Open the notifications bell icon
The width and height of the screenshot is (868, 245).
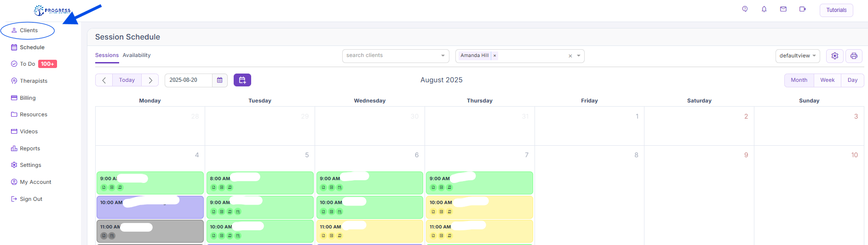coord(764,9)
